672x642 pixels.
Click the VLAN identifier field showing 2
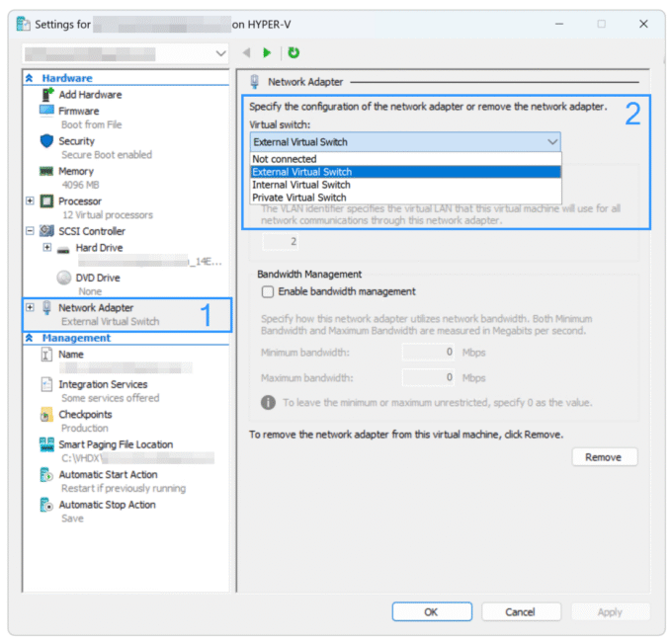281,242
